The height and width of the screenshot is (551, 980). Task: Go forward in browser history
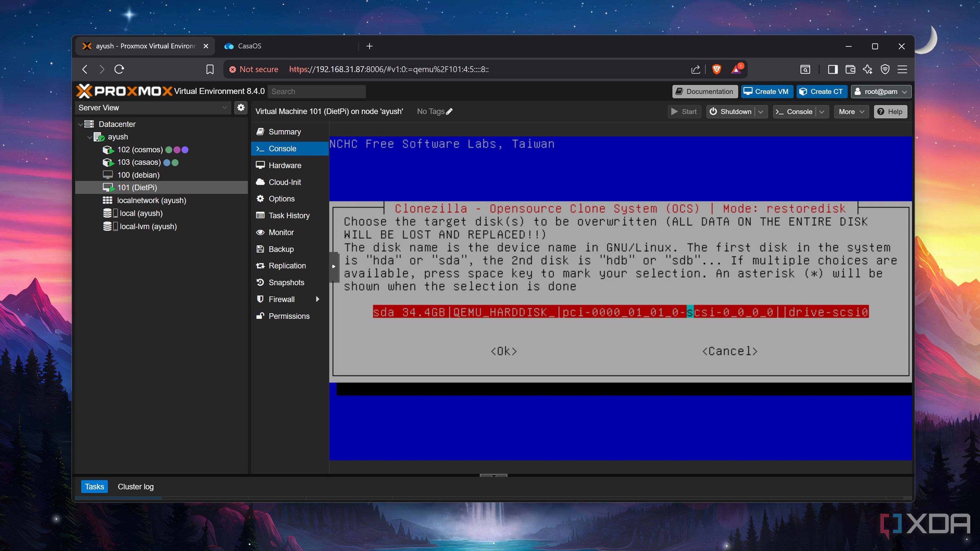click(102, 69)
